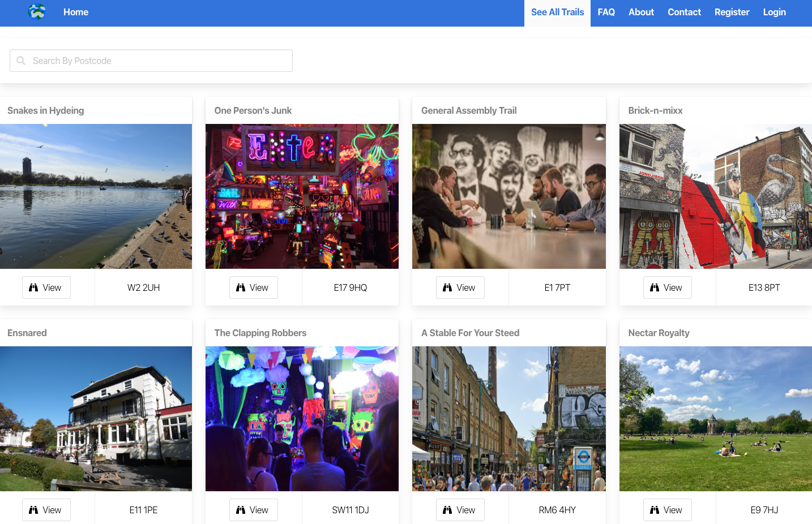Open The Clapping Robbers neon party photo

pyautogui.click(x=302, y=419)
